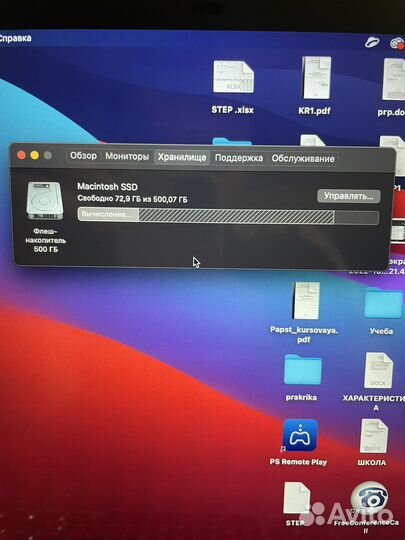Viewport: 405px width, 540px height.
Task: Click the Macintosh SSD label
Action: point(107,187)
